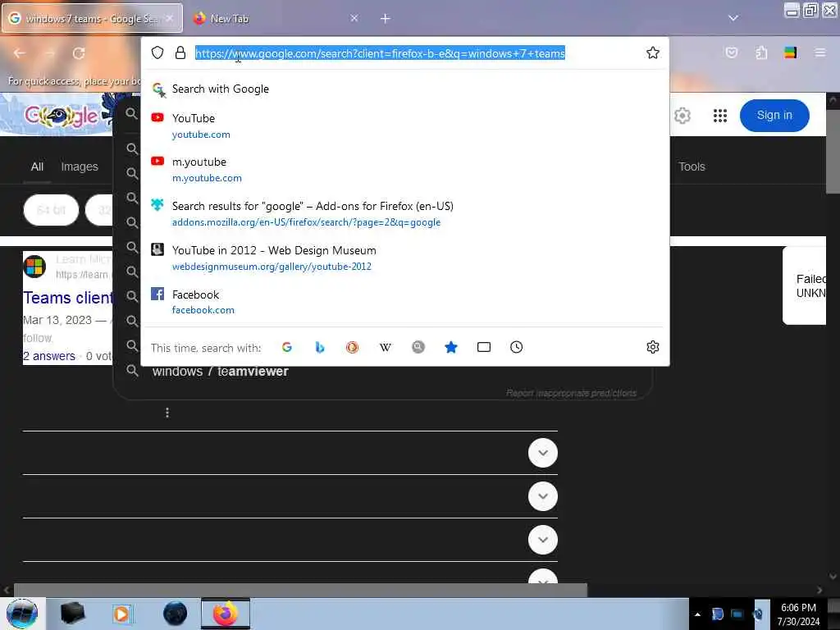Open Google apps grid icon
This screenshot has height=630, width=840.
tap(720, 115)
